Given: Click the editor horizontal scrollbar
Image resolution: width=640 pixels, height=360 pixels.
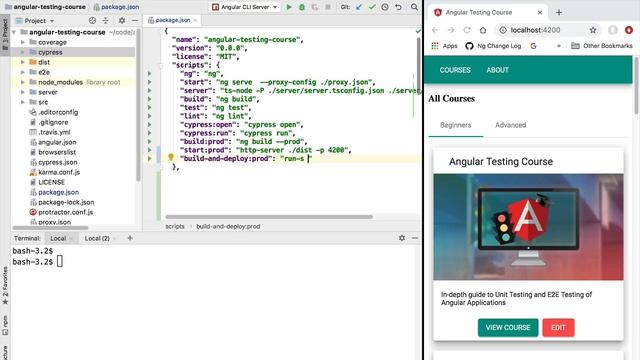Looking at the screenshot, I should (x=269, y=217).
